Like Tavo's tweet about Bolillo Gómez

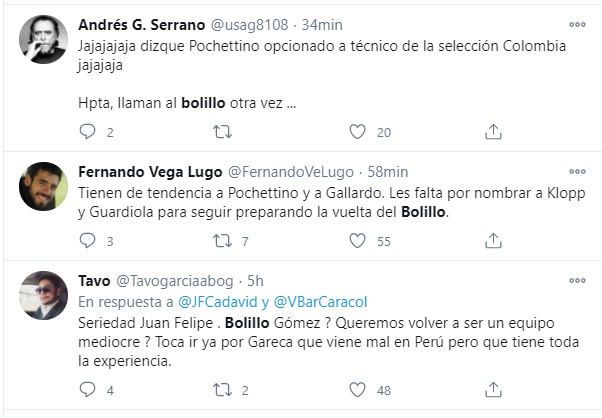tap(357, 389)
